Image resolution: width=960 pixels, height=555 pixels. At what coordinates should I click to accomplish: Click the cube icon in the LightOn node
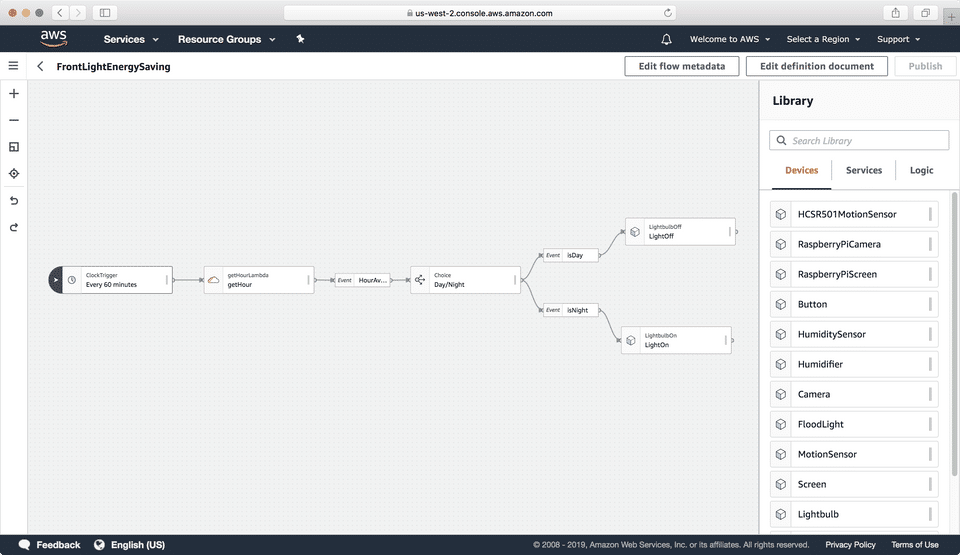pyautogui.click(x=631, y=341)
